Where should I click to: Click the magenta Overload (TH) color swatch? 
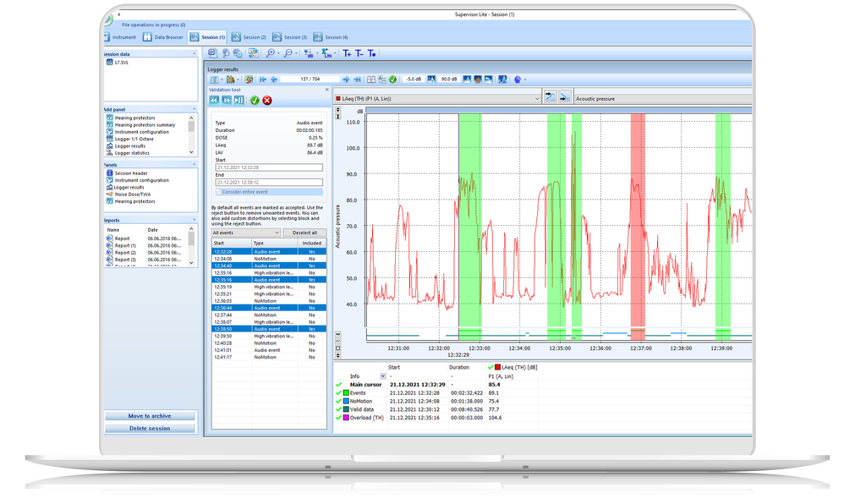click(347, 418)
